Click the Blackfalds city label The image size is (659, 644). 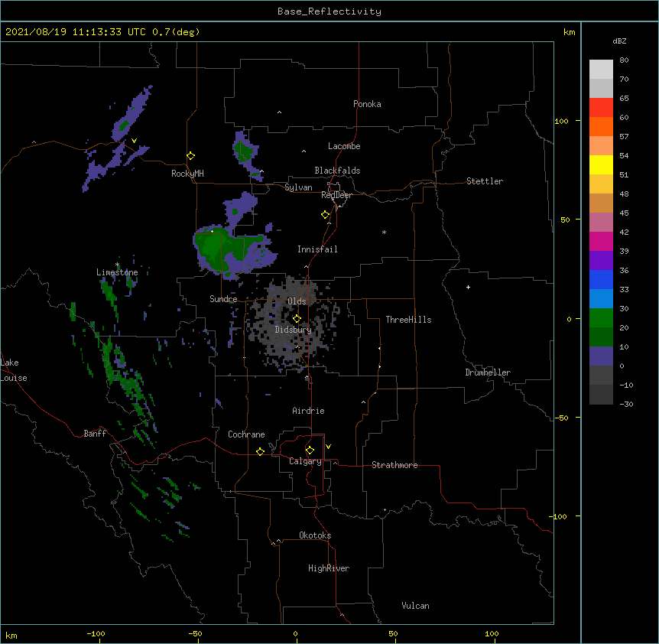click(x=337, y=171)
